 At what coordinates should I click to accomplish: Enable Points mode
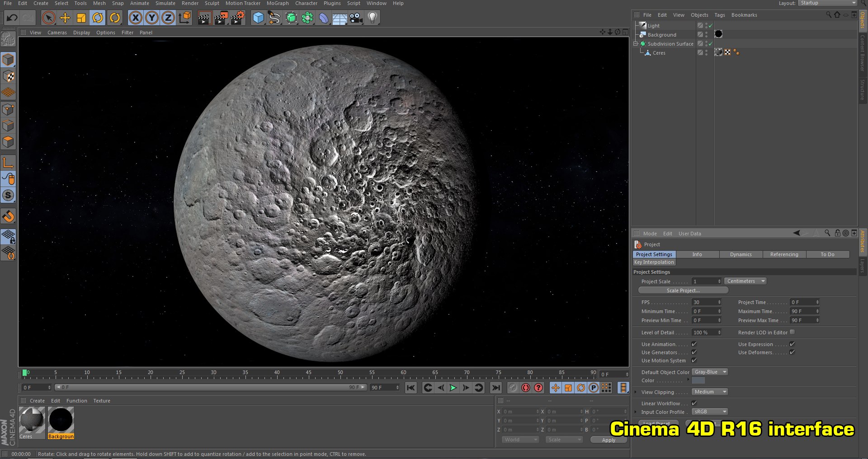click(8, 109)
